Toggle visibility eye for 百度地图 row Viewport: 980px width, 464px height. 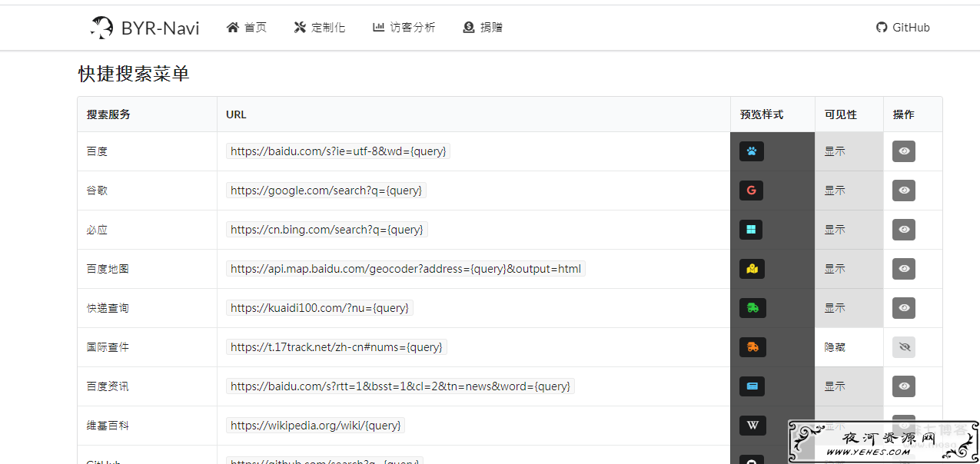pyautogui.click(x=904, y=269)
